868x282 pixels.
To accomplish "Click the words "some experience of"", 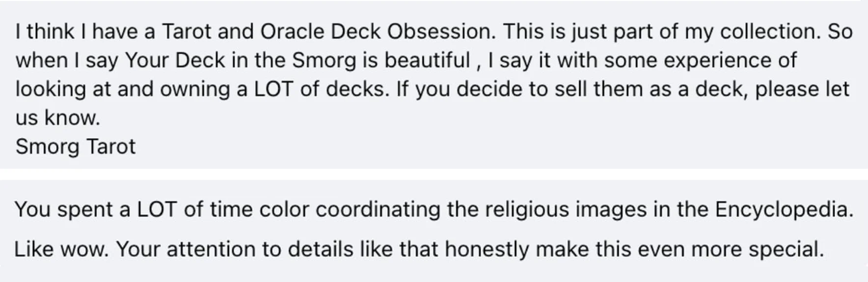I will tap(701, 60).
